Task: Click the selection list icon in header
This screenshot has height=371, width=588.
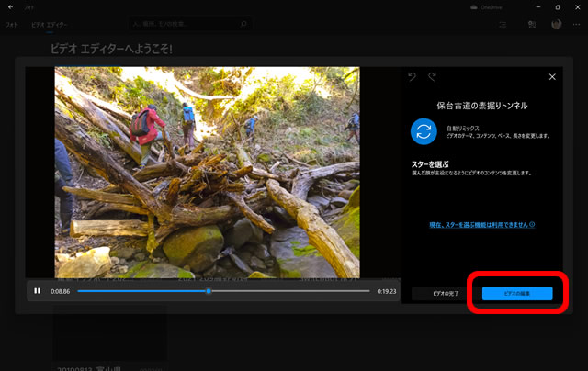Action: pos(503,25)
